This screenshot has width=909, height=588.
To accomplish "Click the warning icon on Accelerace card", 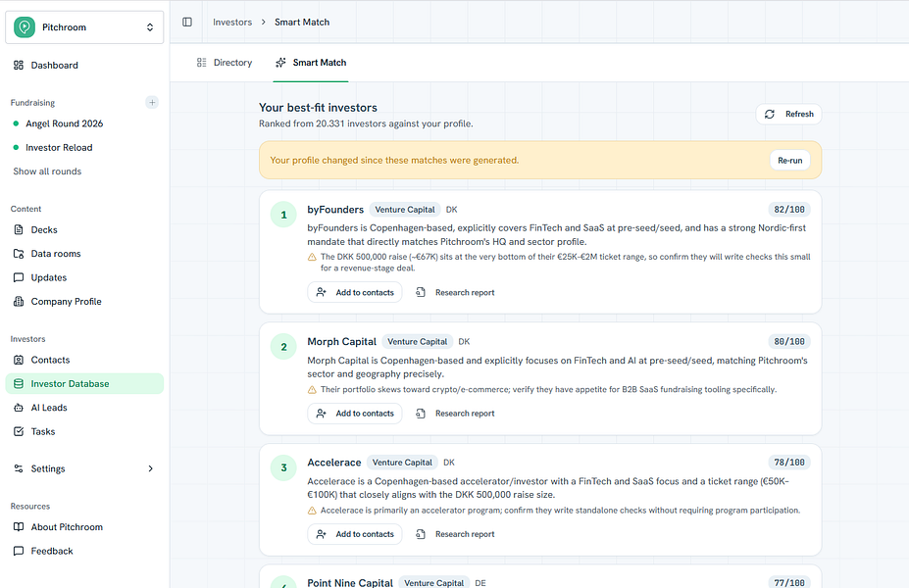I will pyautogui.click(x=312, y=511).
